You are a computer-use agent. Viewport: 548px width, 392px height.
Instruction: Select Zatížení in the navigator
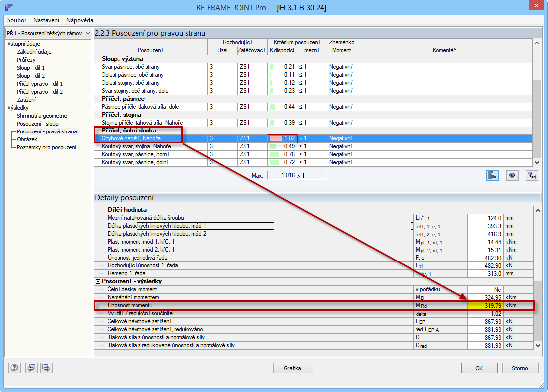coord(26,100)
